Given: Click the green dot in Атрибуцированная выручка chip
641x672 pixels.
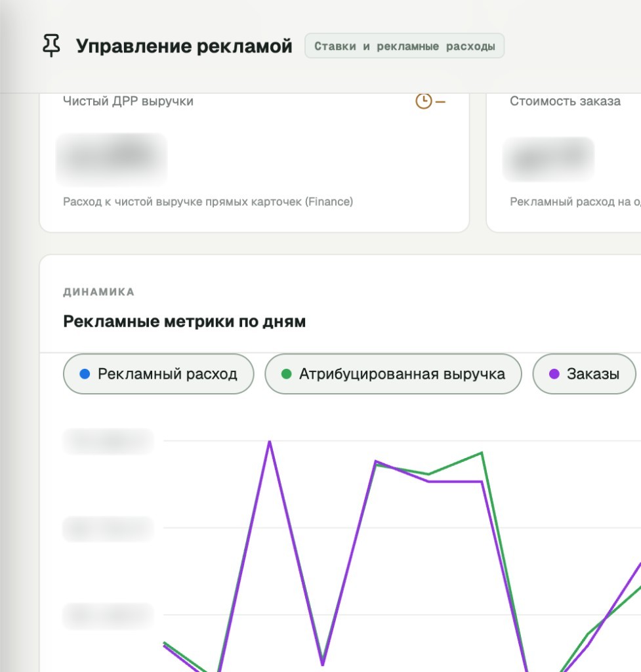Looking at the screenshot, I should pos(286,373).
